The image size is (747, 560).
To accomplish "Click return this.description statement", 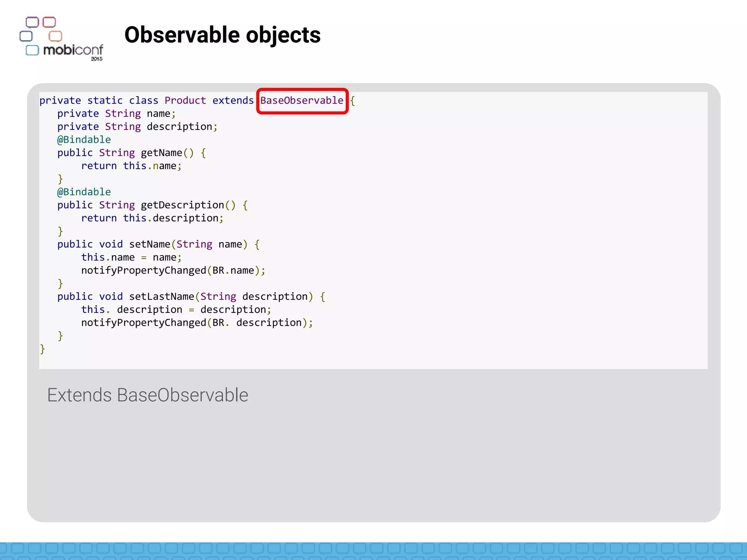I will [x=152, y=218].
